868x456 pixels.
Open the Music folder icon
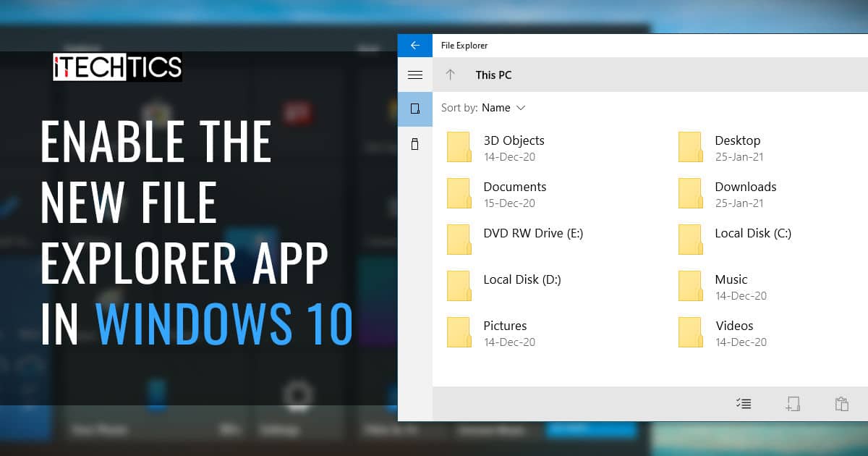pos(691,286)
